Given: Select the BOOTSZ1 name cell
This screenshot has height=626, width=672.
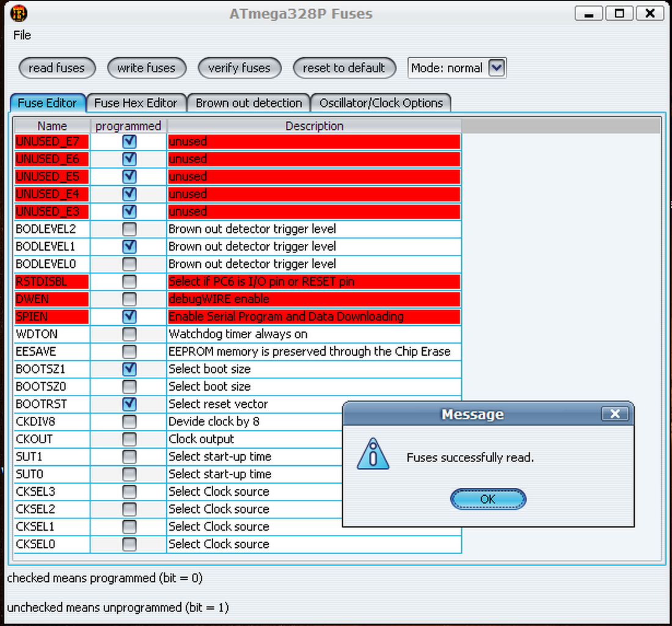Looking at the screenshot, I should coord(52,369).
